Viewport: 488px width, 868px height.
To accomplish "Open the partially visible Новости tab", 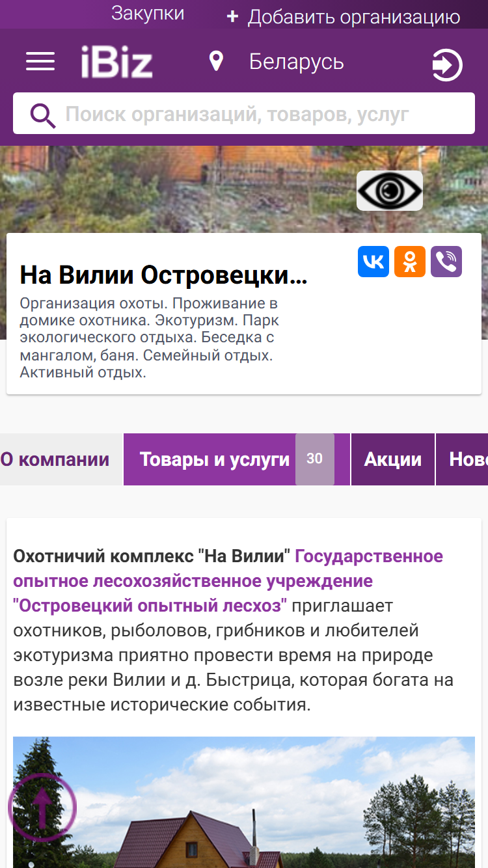I will pos(462,459).
